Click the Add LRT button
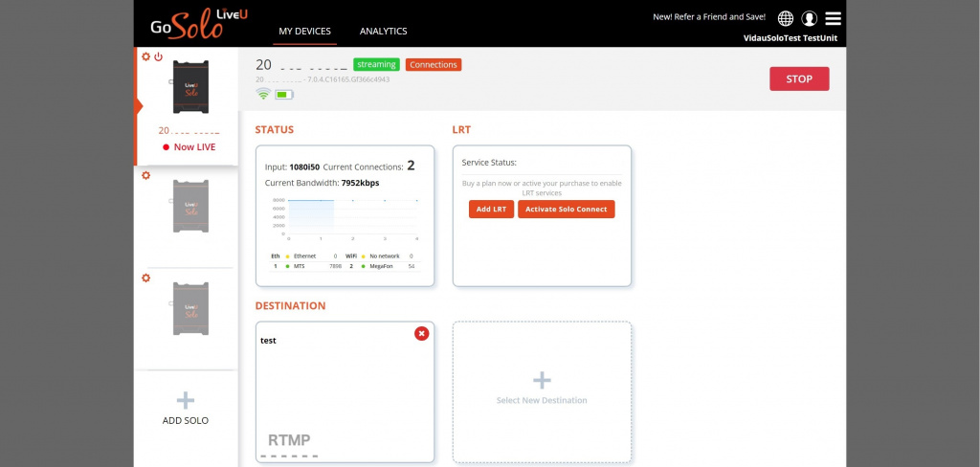The width and height of the screenshot is (980, 467). (x=491, y=210)
